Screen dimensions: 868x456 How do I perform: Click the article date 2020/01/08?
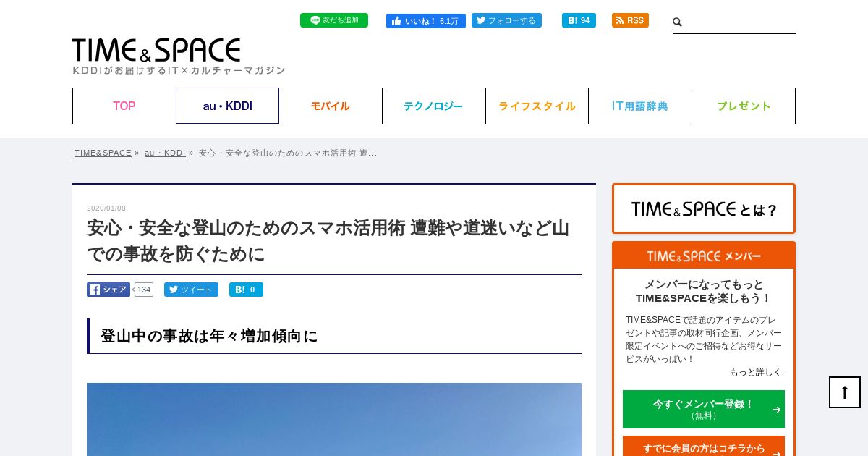click(x=106, y=208)
